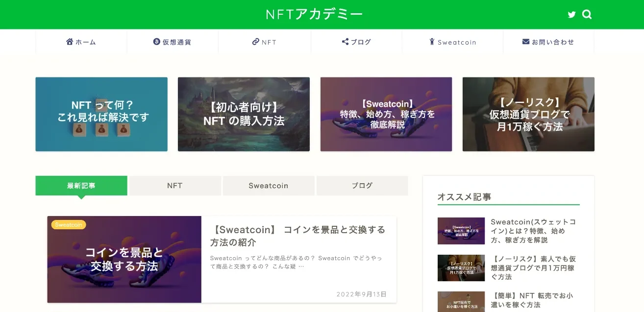Viewport: 644px width, 312px height.
Task: Go to ホーム in navigation menu
Action: [x=81, y=42]
